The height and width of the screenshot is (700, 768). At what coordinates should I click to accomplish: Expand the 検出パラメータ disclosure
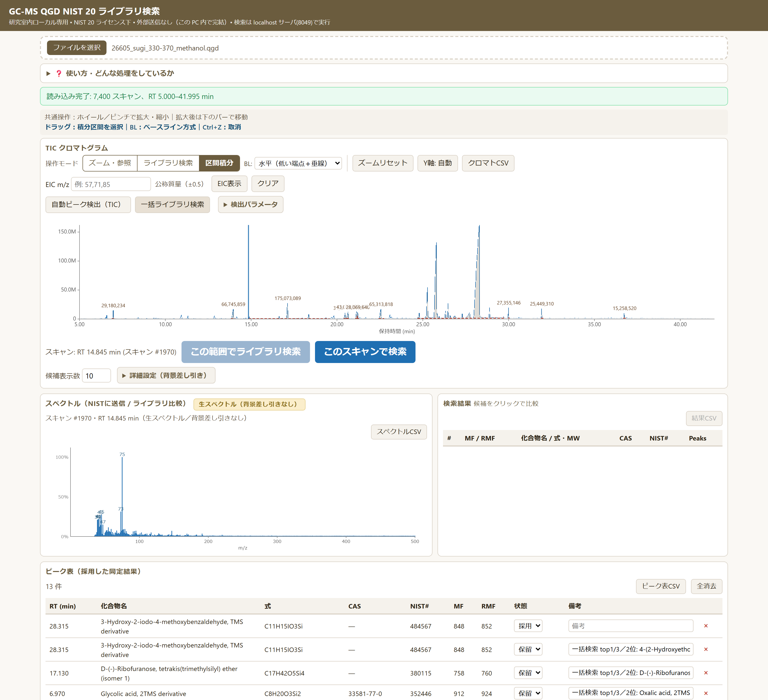click(x=251, y=204)
